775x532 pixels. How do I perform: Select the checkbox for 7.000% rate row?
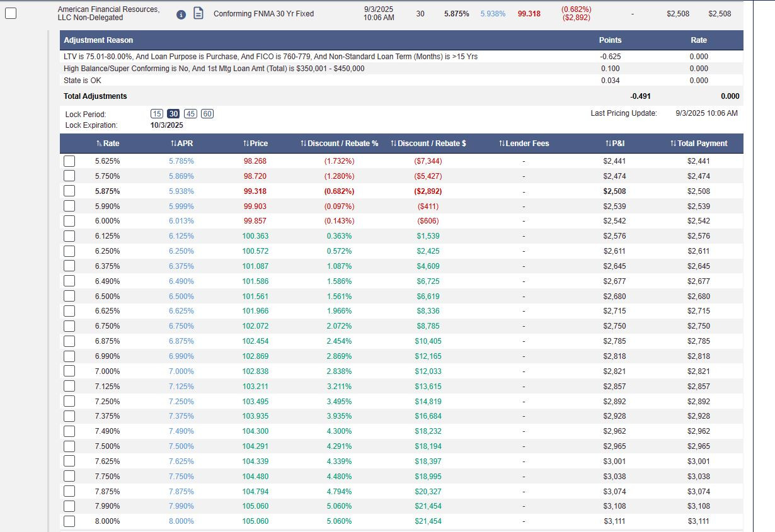tap(69, 371)
